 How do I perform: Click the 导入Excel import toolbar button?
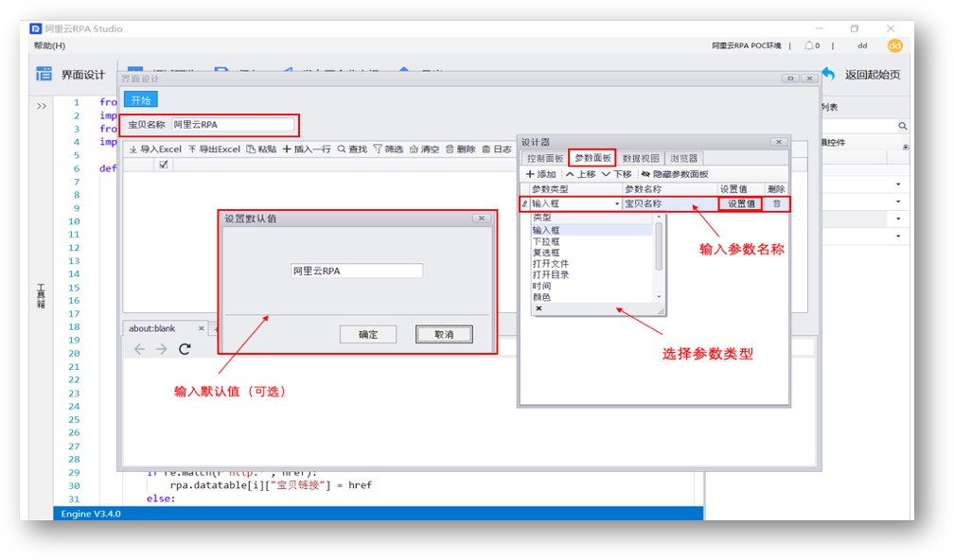(155, 149)
